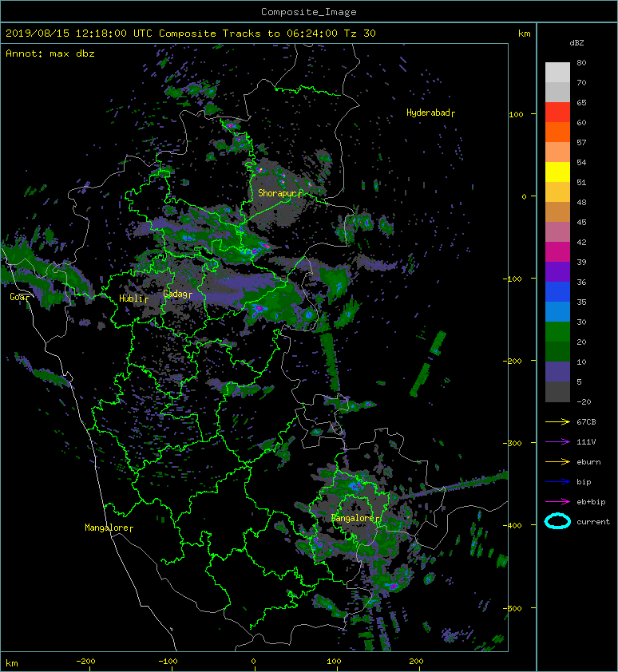Click the 'Annot: max dbz' annotation label
Viewport: 618px width, 672px height.
[50, 53]
